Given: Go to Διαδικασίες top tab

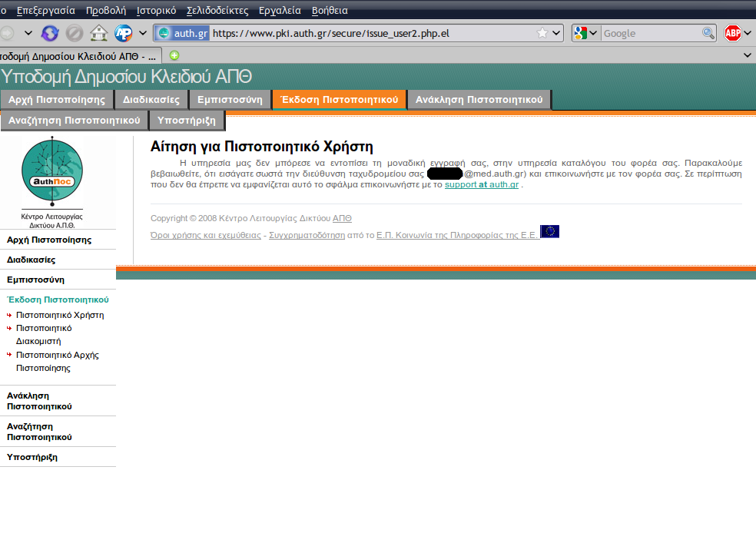Looking at the screenshot, I should (151, 100).
